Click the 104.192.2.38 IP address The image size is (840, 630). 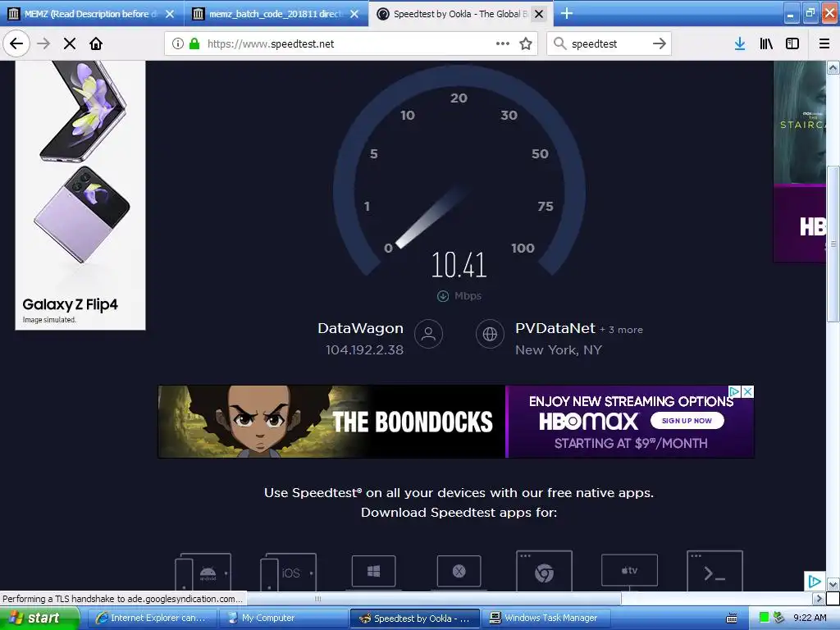[x=364, y=349]
